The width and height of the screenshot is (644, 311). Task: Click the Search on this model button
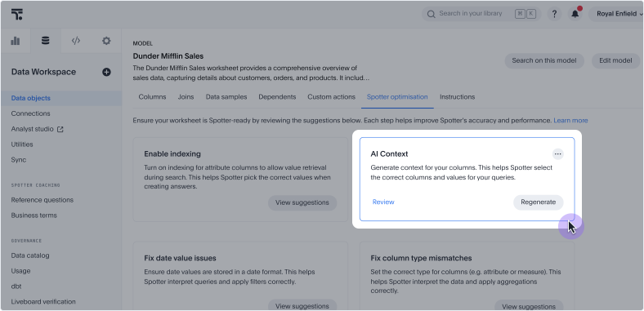[544, 60]
